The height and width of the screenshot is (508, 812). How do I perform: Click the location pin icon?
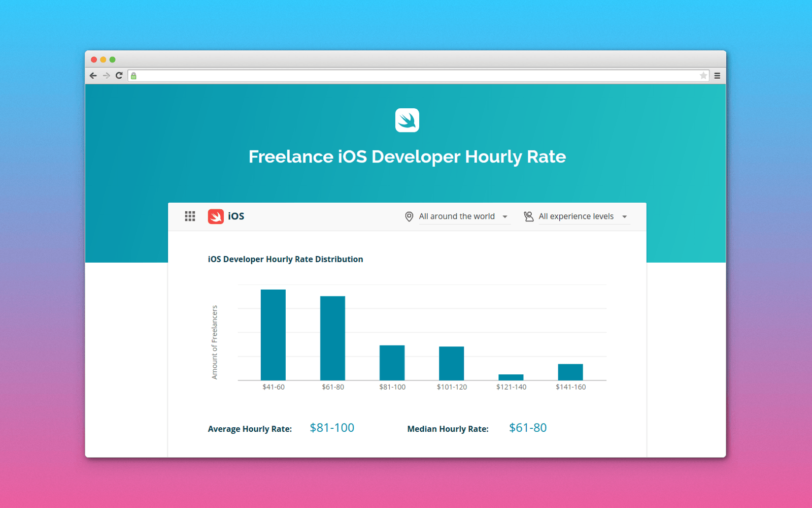point(409,217)
